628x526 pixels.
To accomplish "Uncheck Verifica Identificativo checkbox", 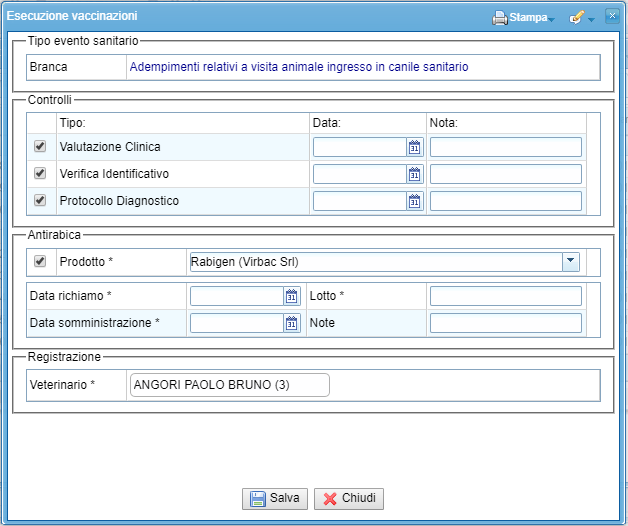I will click(40, 173).
